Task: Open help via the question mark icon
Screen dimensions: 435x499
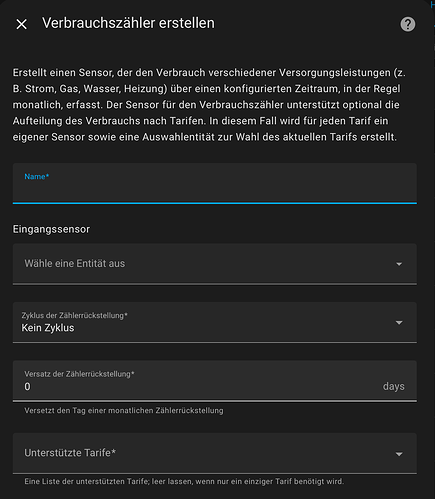Action: point(408,24)
